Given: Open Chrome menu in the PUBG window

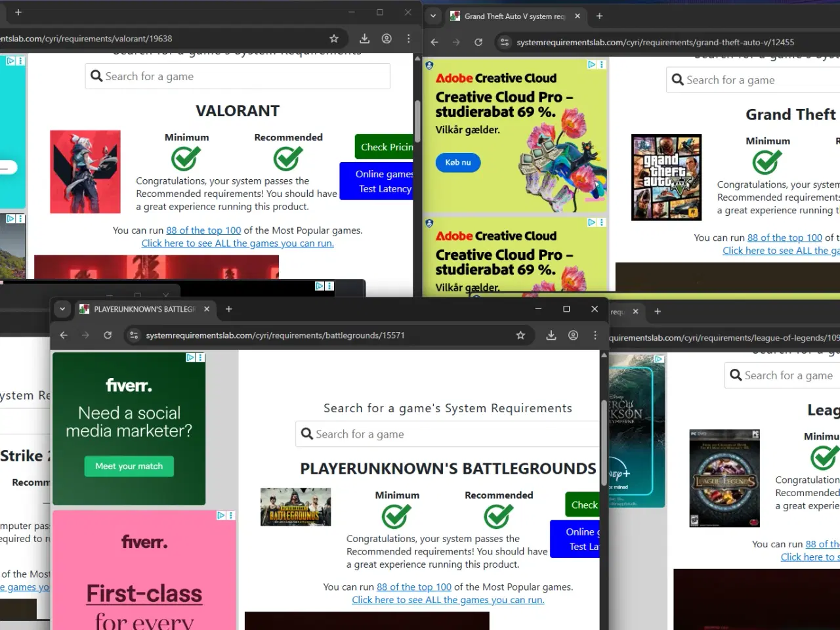Looking at the screenshot, I should pyautogui.click(x=595, y=335).
